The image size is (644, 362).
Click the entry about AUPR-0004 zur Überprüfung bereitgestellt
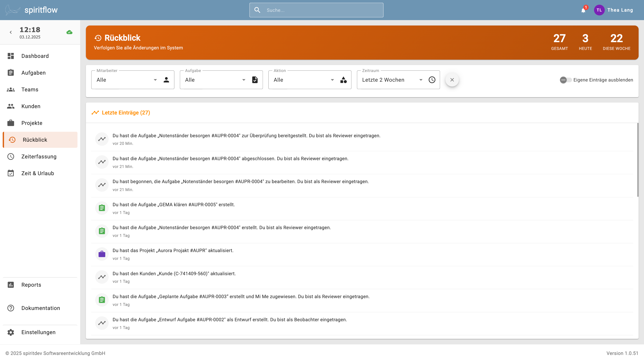[362, 139]
